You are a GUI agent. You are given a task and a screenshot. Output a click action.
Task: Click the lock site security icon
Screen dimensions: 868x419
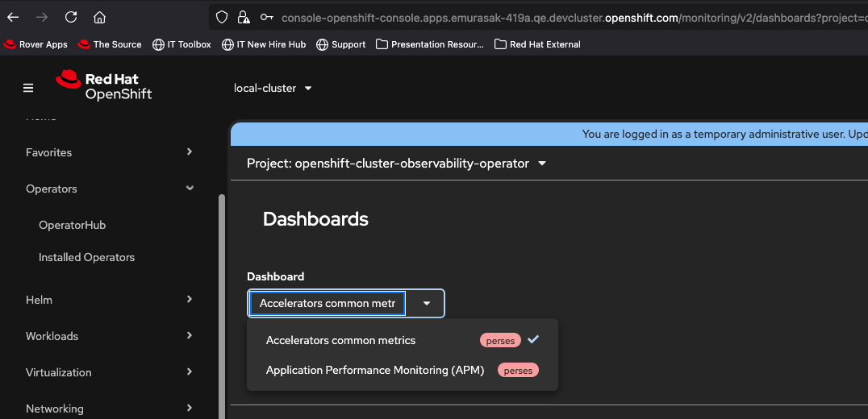coord(243,17)
